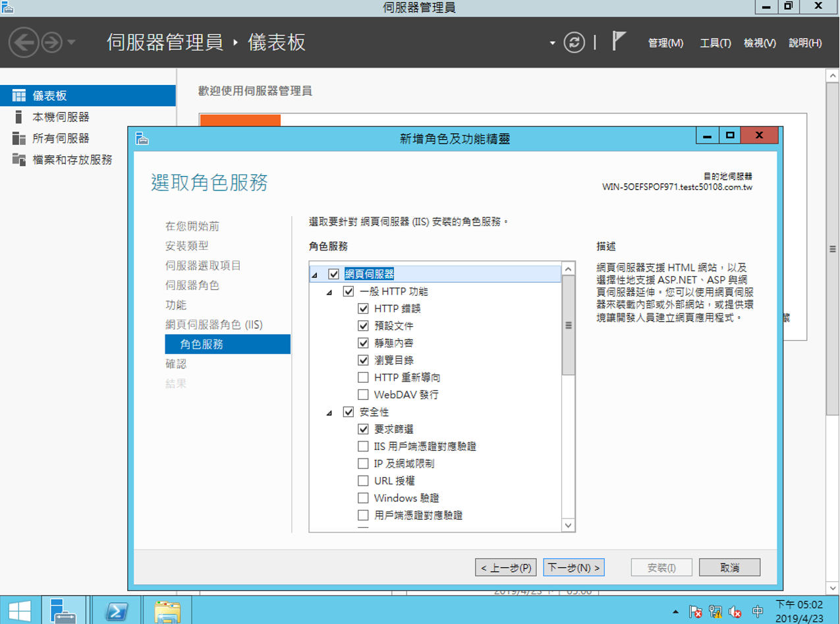Enable the URL 授權 checkbox
Image resolution: width=840 pixels, height=624 pixels.
[x=363, y=480]
